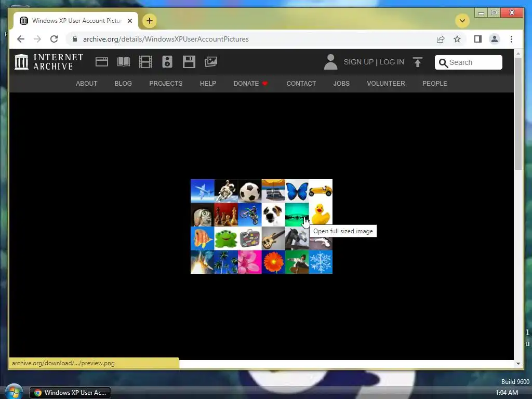Open the CONTACT menu item

point(301,84)
